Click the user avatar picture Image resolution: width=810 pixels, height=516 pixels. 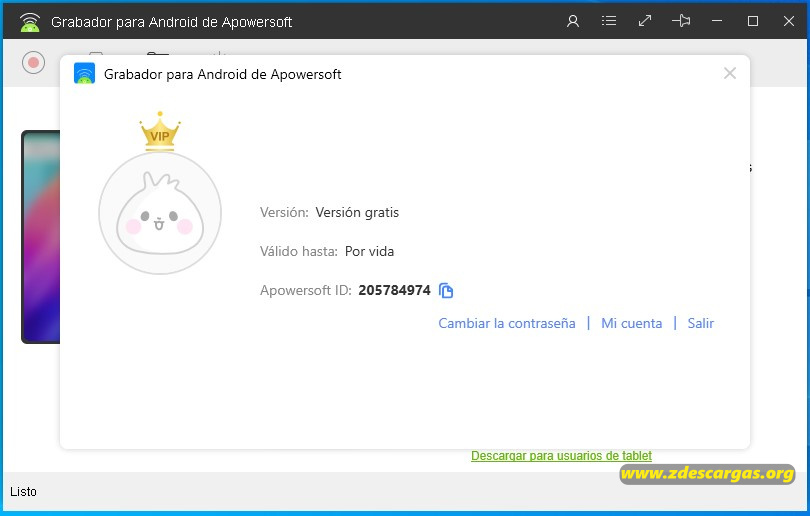coord(160,213)
